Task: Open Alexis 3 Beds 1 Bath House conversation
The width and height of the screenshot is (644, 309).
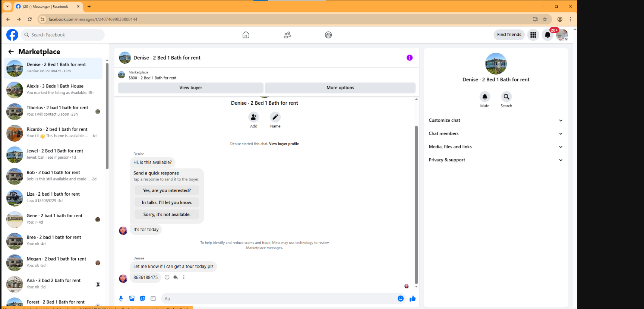Action: coord(53,90)
